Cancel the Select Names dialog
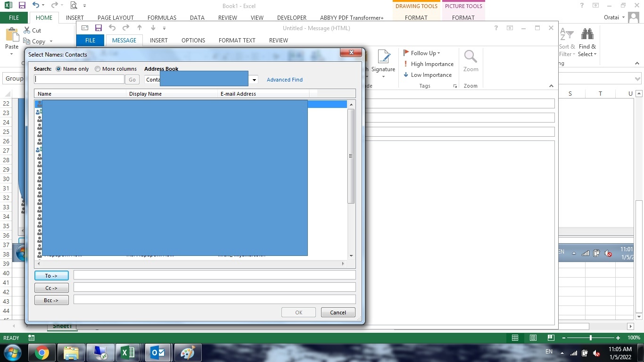 tap(338, 312)
